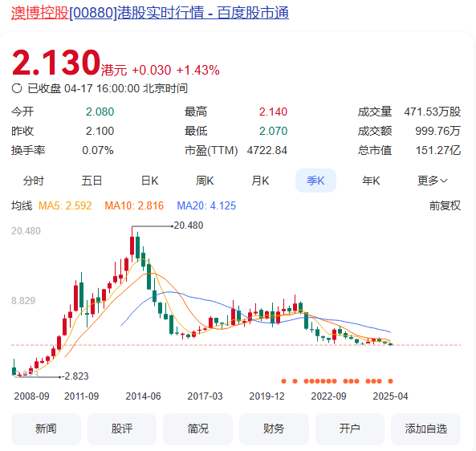The height and width of the screenshot is (451, 476).
Task: Click the 今开 value 2.080
Action: click(100, 112)
